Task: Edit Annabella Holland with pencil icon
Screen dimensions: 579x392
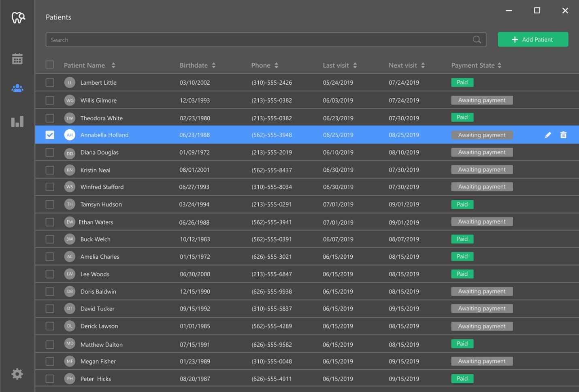Action: [548, 135]
